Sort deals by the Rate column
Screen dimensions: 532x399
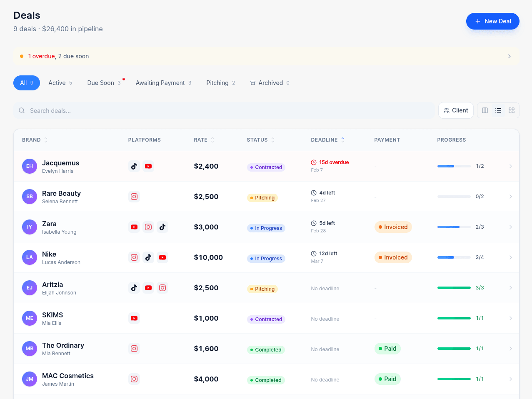(x=204, y=140)
